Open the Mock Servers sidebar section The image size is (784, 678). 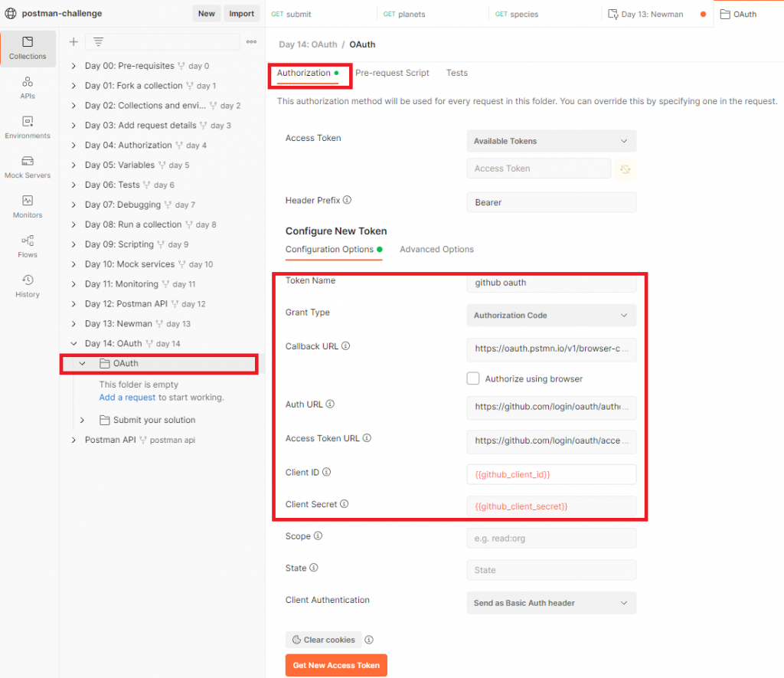(28, 167)
